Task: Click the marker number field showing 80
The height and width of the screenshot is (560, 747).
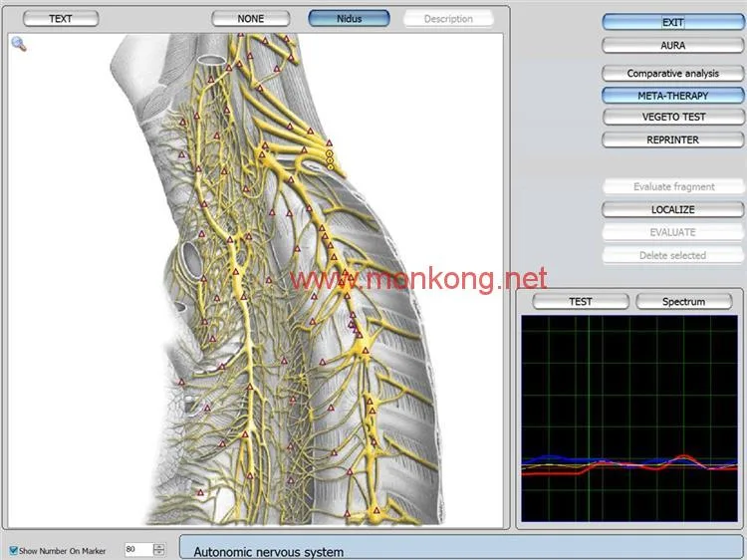Action: (138, 549)
